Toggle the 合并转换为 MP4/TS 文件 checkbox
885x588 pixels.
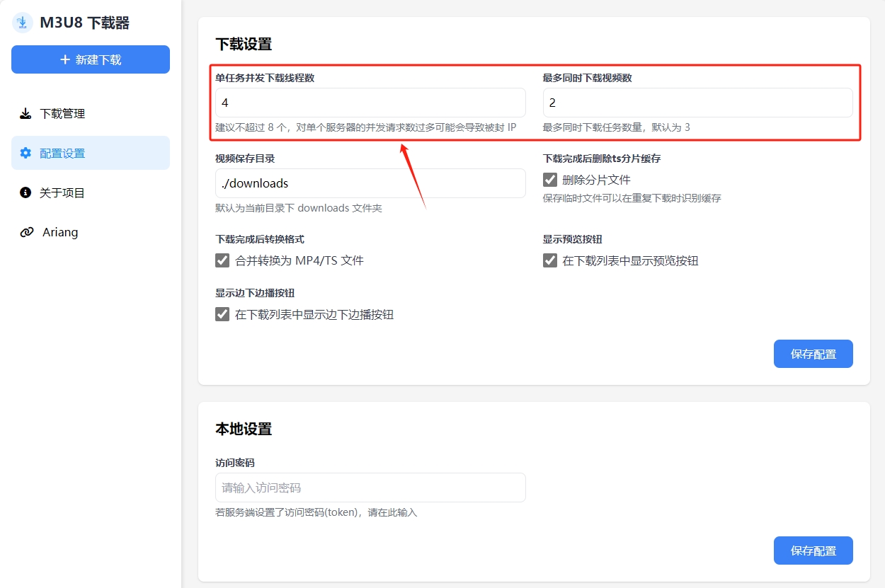[222, 260]
